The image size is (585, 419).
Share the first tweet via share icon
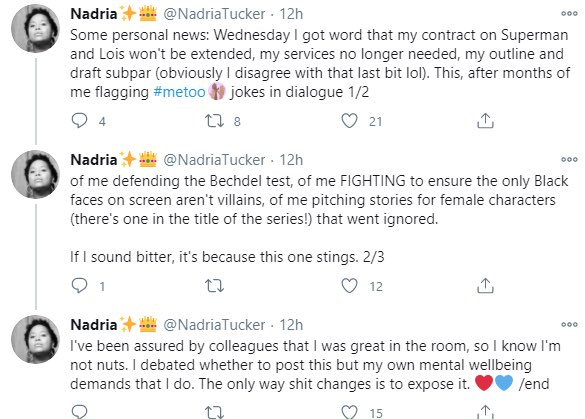coord(485,121)
